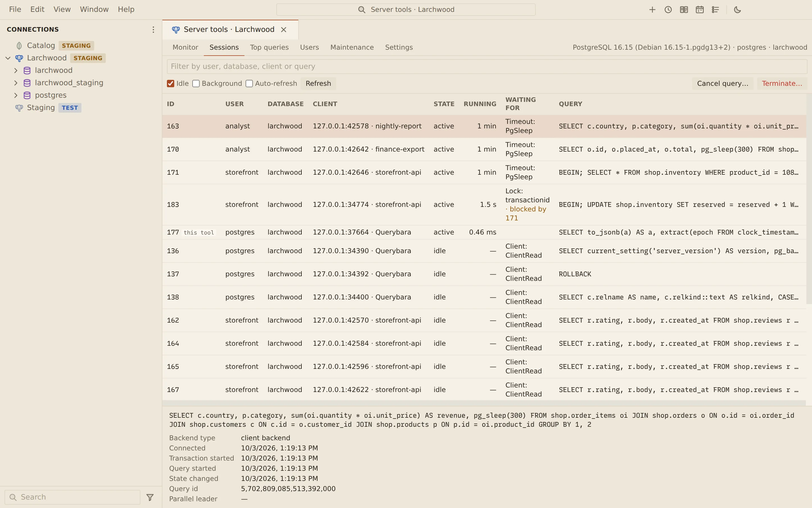Click the Terminate... button
Viewport: 812px width, 508px height.
[x=782, y=84]
